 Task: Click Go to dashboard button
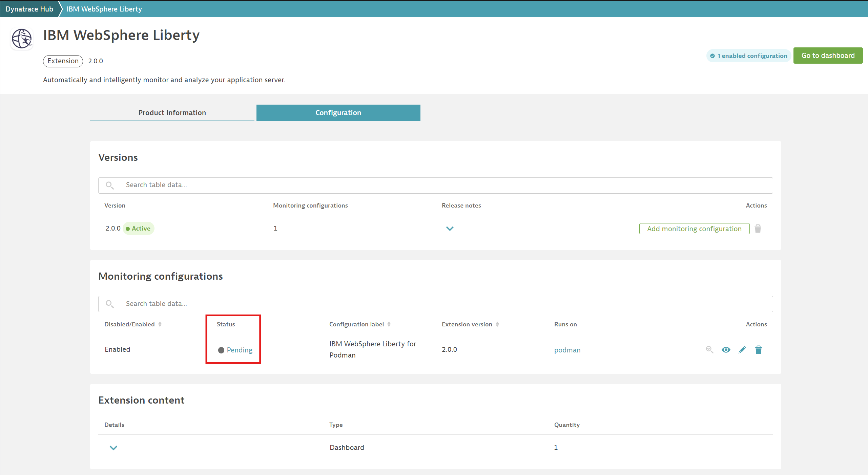(828, 56)
